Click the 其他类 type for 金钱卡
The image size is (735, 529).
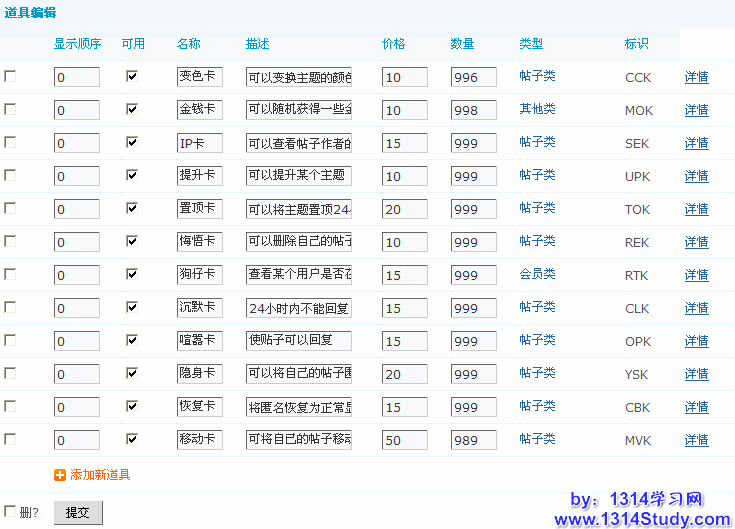[537, 109]
